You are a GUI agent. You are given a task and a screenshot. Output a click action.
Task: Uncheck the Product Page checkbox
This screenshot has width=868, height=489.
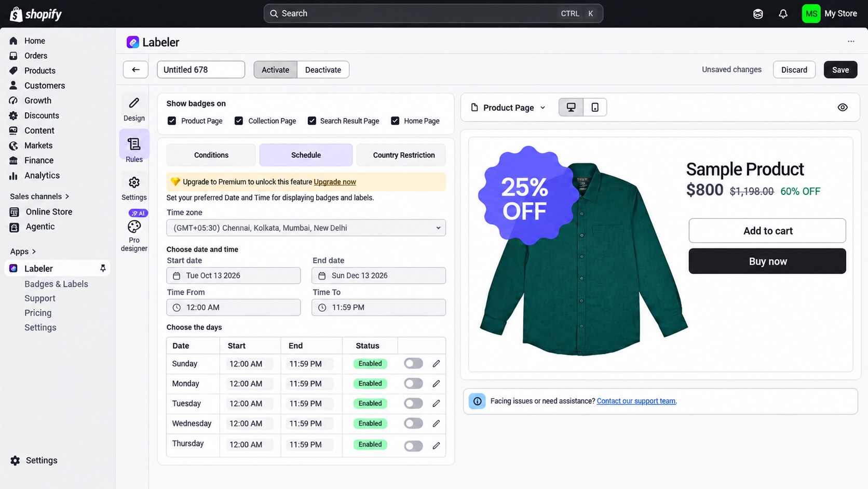(x=172, y=121)
